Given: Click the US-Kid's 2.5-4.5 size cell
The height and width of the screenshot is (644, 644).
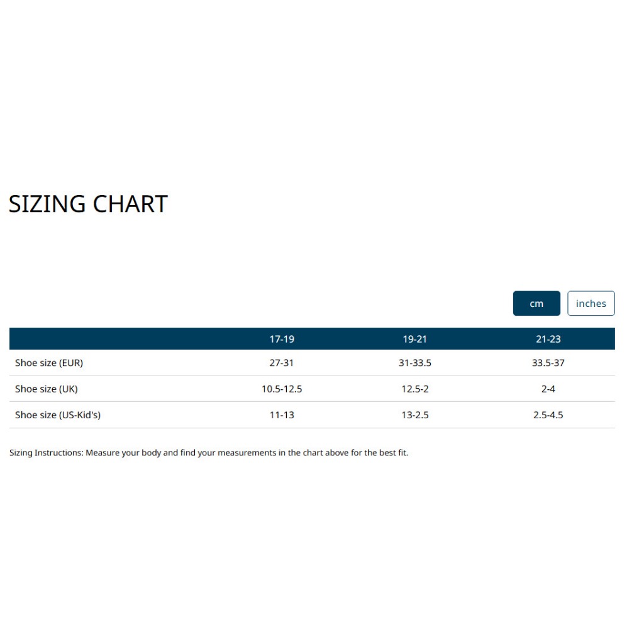Looking at the screenshot, I should coord(548,415).
